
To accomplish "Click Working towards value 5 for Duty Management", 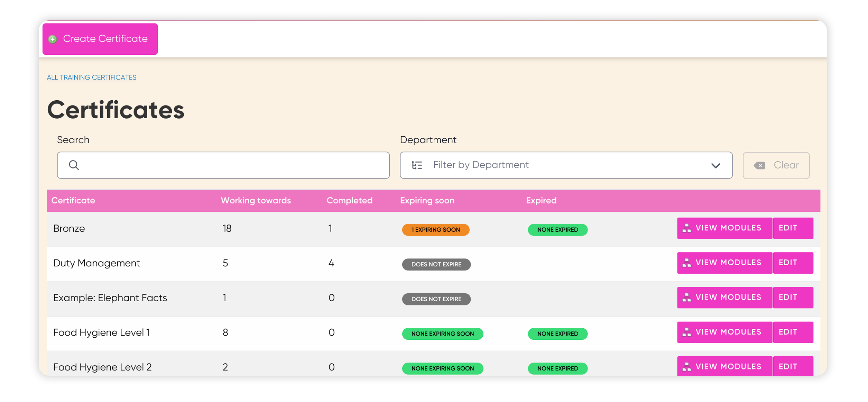I will click(225, 263).
